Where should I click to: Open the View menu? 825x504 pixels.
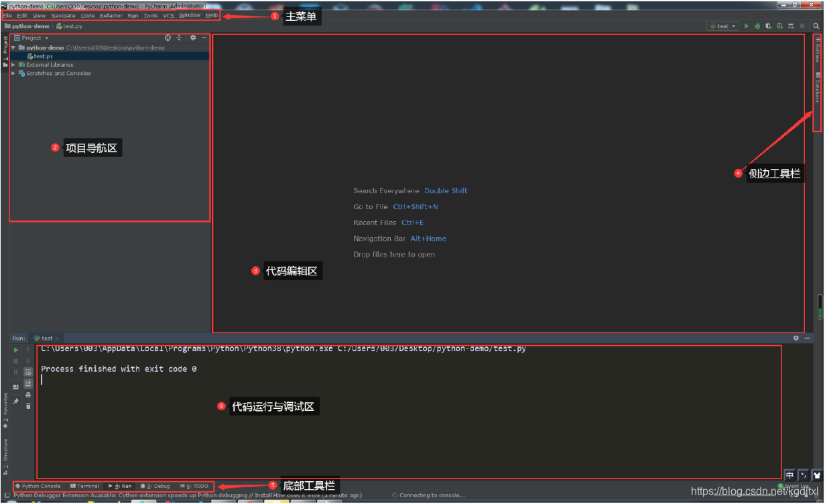point(40,15)
